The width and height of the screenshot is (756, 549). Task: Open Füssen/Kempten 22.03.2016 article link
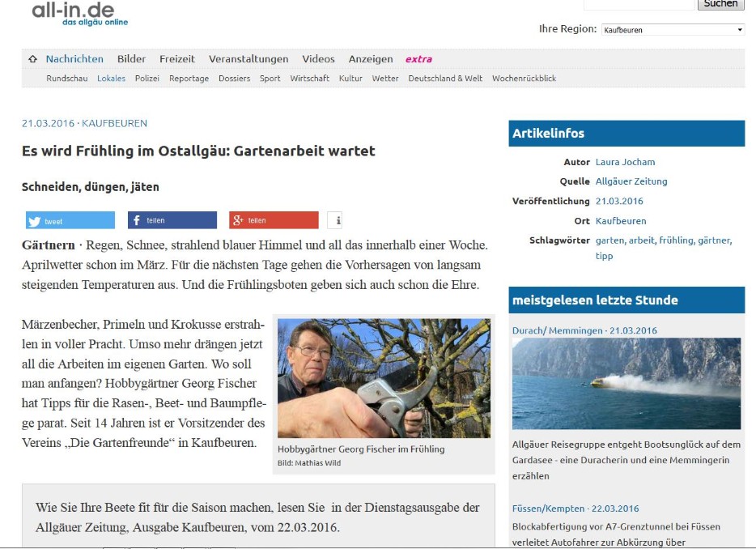coord(575,509)
